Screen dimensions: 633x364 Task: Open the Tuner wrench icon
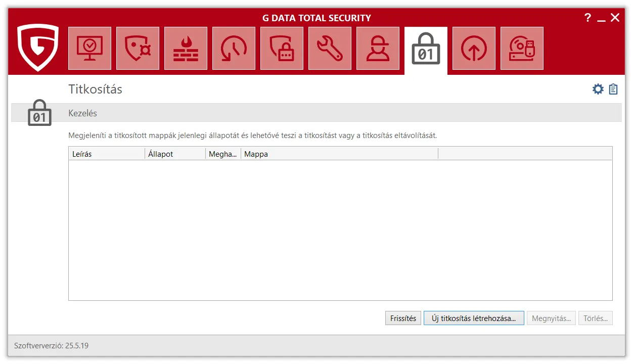330,49
